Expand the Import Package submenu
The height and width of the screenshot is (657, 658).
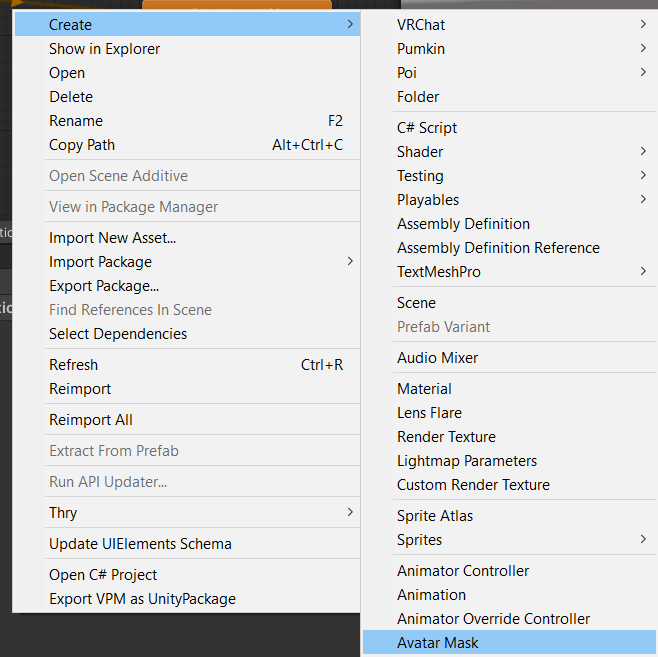187,262
